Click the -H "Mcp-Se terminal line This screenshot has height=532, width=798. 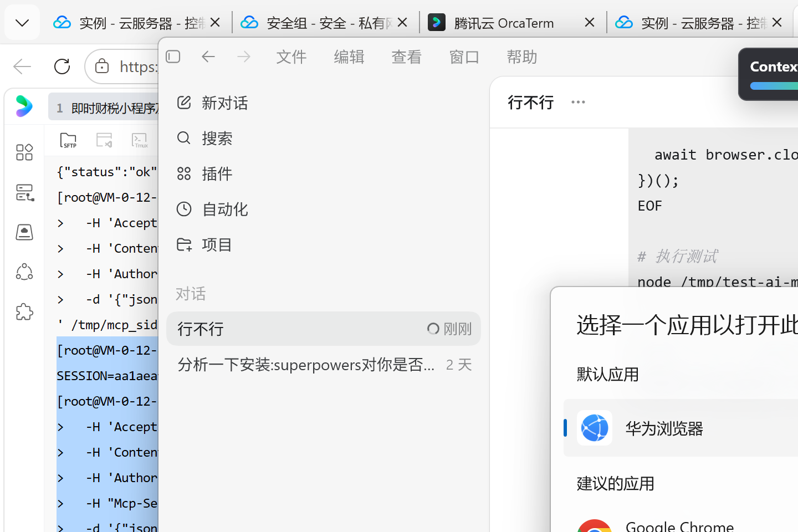point(107,503)
